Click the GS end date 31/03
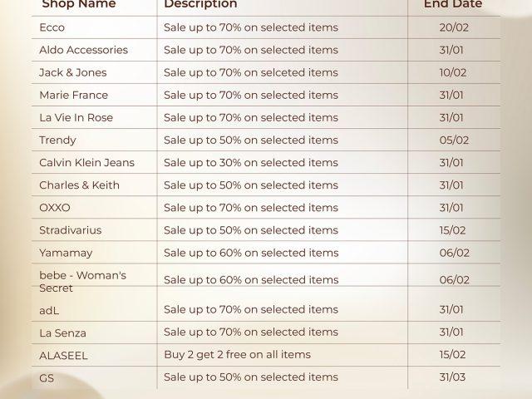This screenshot has height=399, width=532. tap(454, 377)
